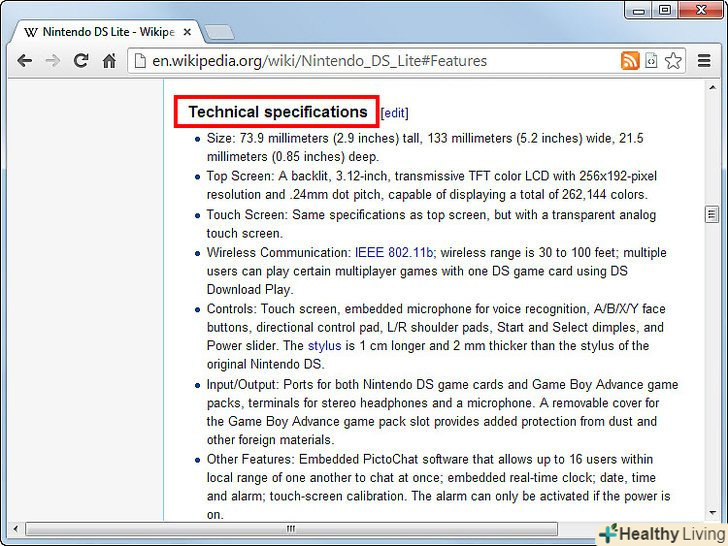
Task: Click the 'Input/Output:' bullet text
Action: pyautogui.click(x=243, y=385)
